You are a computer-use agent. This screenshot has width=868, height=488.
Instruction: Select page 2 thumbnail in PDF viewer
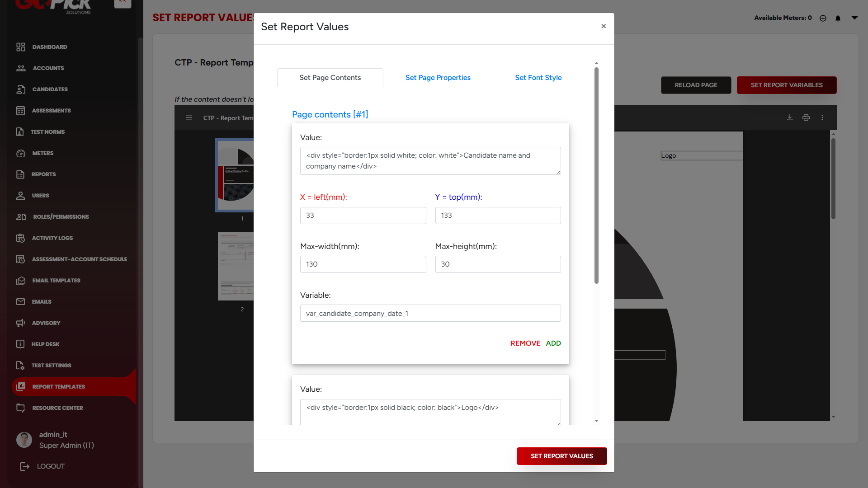[x=236, y=266]
